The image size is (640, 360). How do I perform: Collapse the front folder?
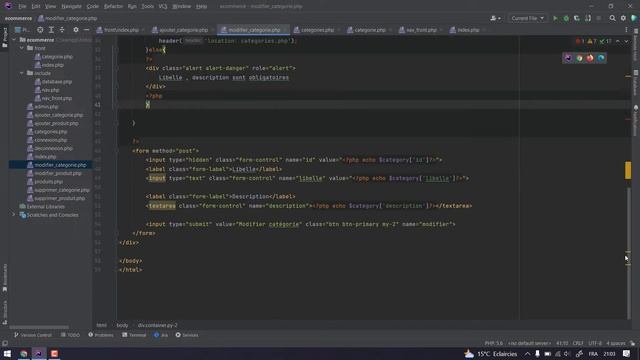click(x=22, y=48)
